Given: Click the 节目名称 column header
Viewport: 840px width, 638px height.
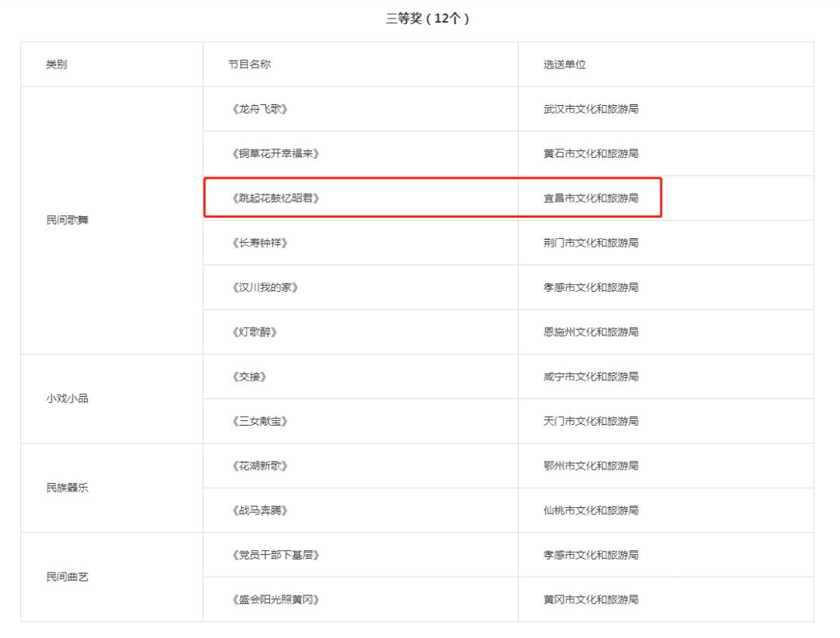Looking at the screenshot, I should click(x=249, y=65).
